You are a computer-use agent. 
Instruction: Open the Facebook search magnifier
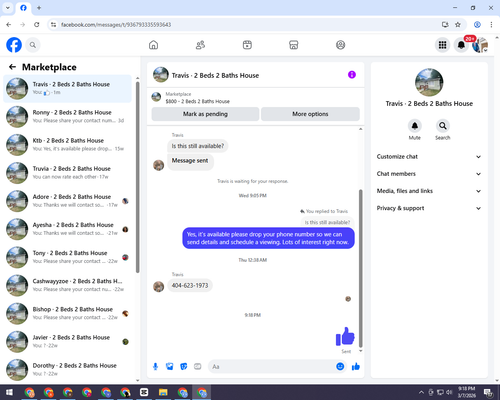click(33, 45)
